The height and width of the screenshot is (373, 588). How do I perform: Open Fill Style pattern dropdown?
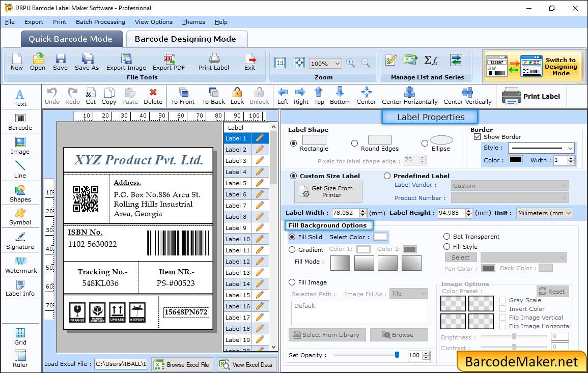523,257
